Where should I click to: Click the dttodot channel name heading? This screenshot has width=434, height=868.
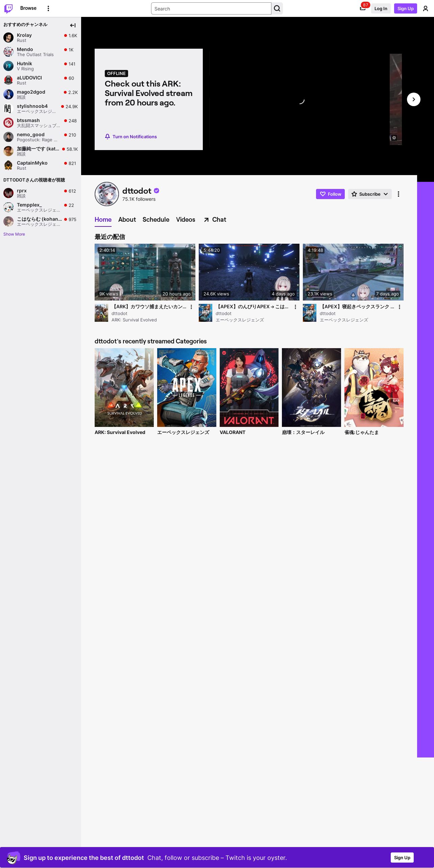(x=137, y=191)
